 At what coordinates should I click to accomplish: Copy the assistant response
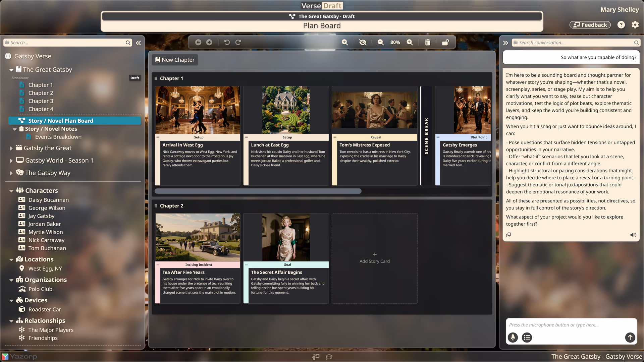[x=508, y=235]
